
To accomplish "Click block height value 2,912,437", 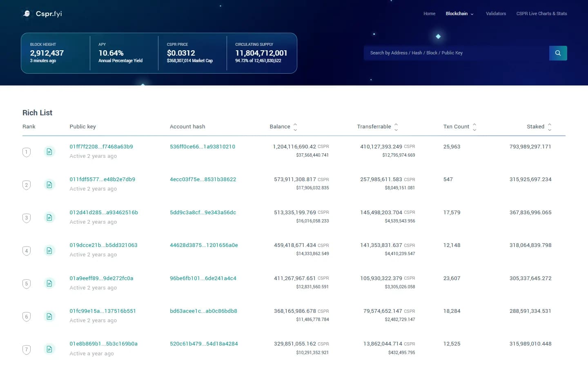I will click(47, 53).
